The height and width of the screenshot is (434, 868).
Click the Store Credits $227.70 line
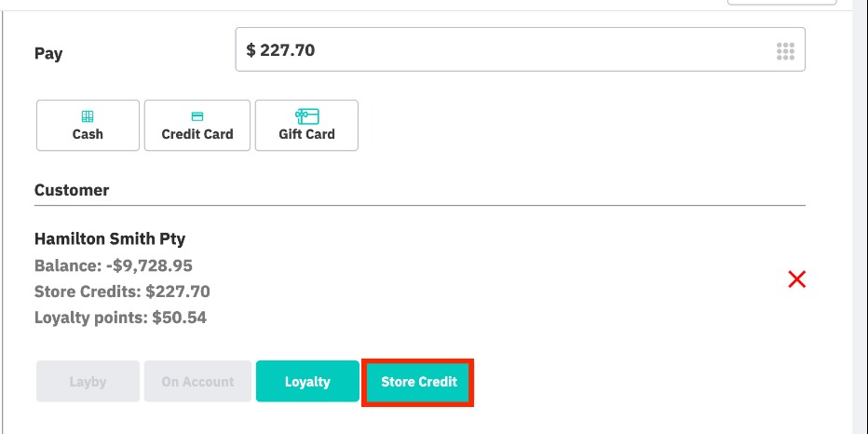[x=122, y=292]
